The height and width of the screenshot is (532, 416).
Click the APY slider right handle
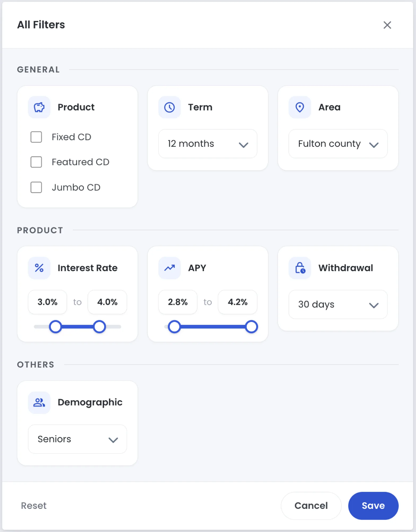[x=251, y=327]
